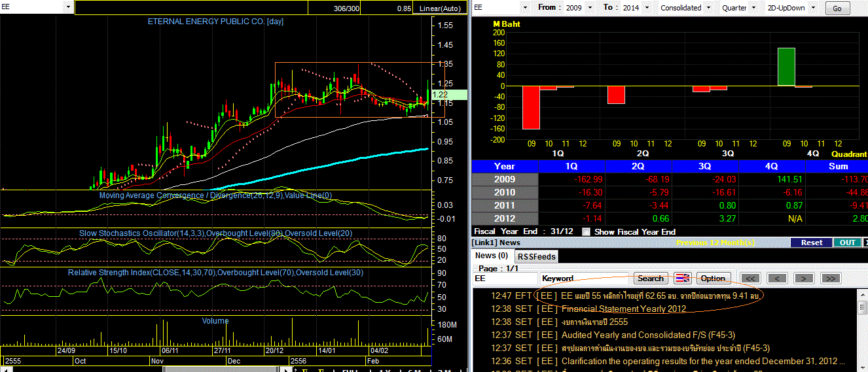Click the [Link1] News panel title
Screen dimensions: 868x372
point(496,243)
